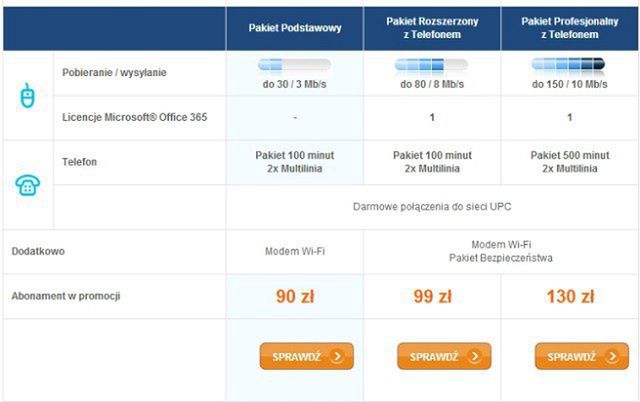Select the Pakiet Podstawowy column header
Viewport: 640px width, 402px height.
click(295, 28)
